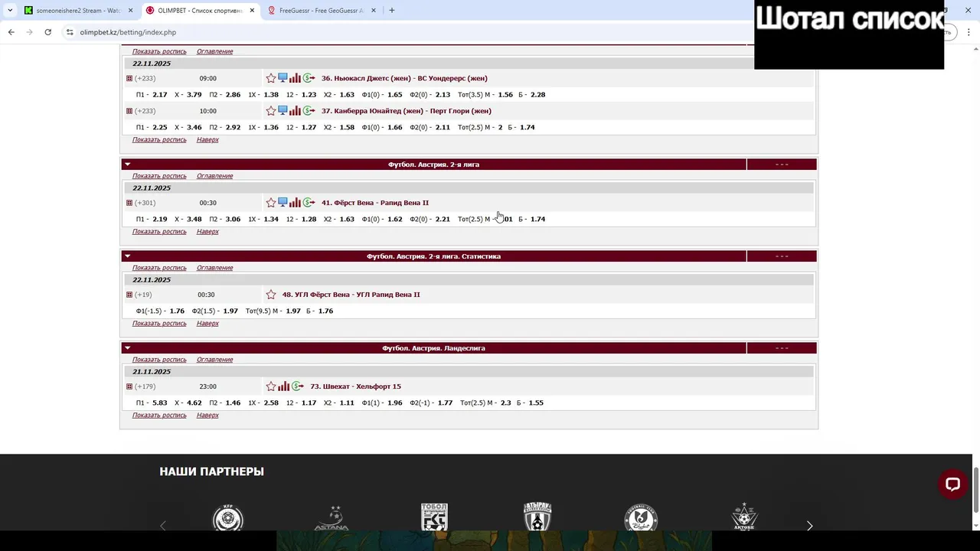Image resolution: width=980 pixels, height=551 pixels.
Task: Select Ф1(-1.5) odds 1.76 for match 48
Action: pos(177,311)
